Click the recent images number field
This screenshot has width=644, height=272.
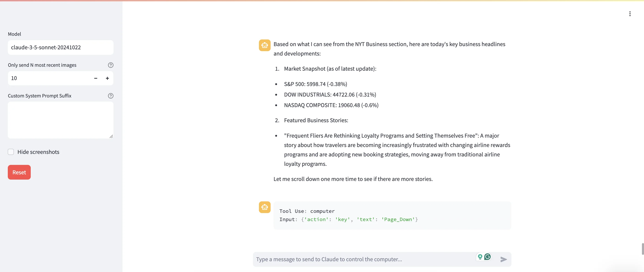[x=47, y=78]
